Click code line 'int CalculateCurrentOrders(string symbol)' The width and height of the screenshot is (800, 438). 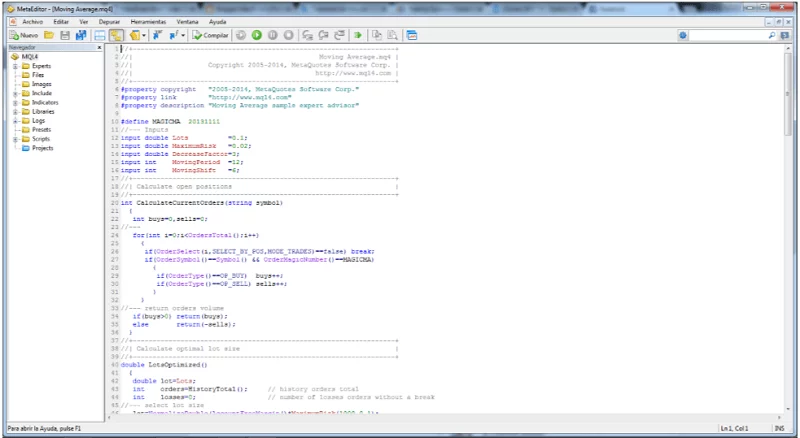point(202,203)
